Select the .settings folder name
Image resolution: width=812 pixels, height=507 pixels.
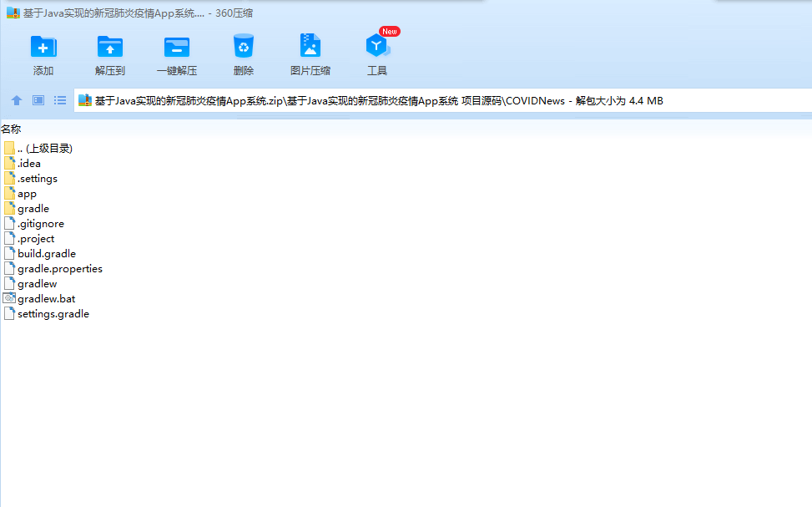click(38, 179)
